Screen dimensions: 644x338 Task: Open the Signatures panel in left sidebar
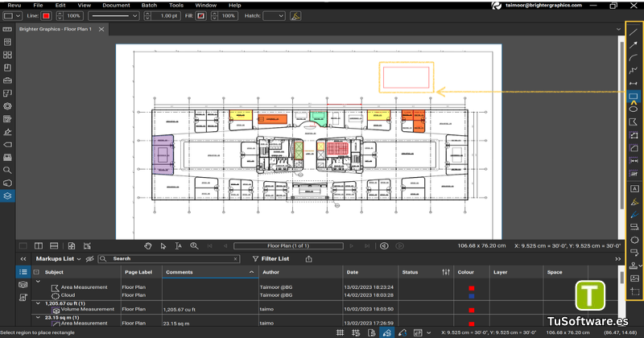click(x=7, y=132)
